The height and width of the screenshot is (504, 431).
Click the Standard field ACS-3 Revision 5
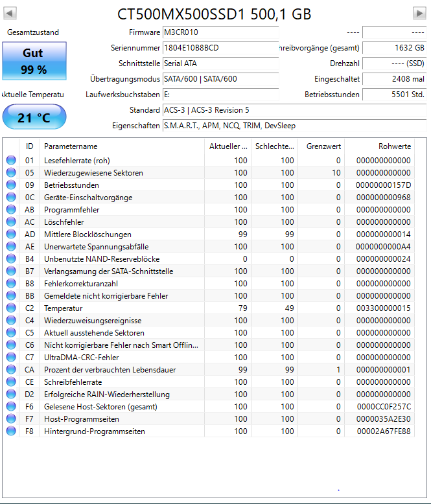click(295, 110)
